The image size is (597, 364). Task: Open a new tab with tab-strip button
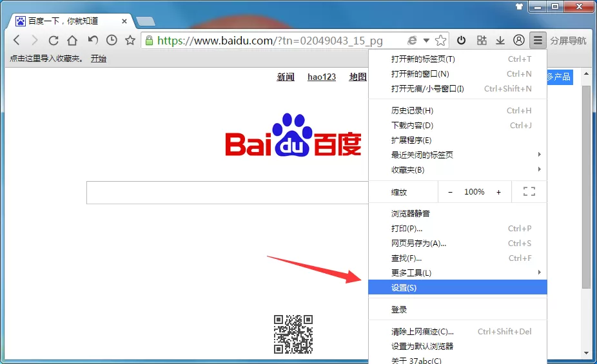(146, 21)
